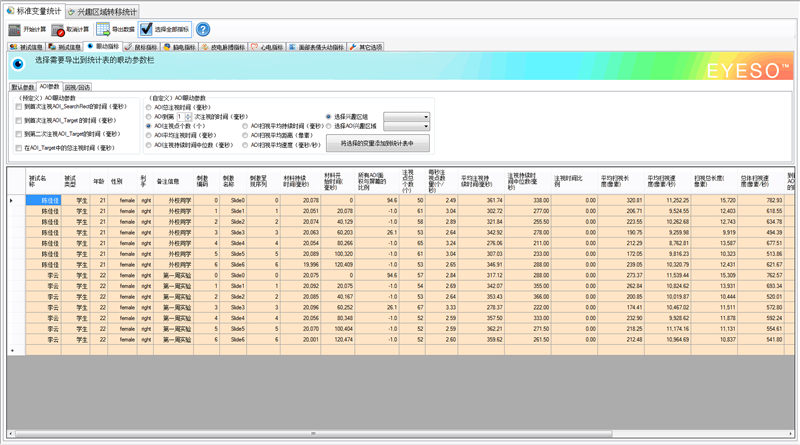This screenshot has width=800, height=445.
Task: Check the AOI_SearchRect first fixation time box
Action: click(19, 107)
